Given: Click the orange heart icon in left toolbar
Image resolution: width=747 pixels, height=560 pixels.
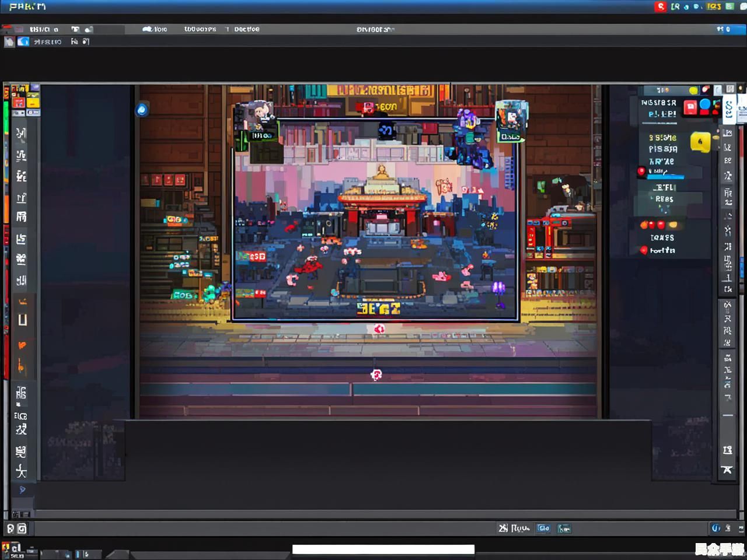Looking at the screenshot, I should coord(22,345).
